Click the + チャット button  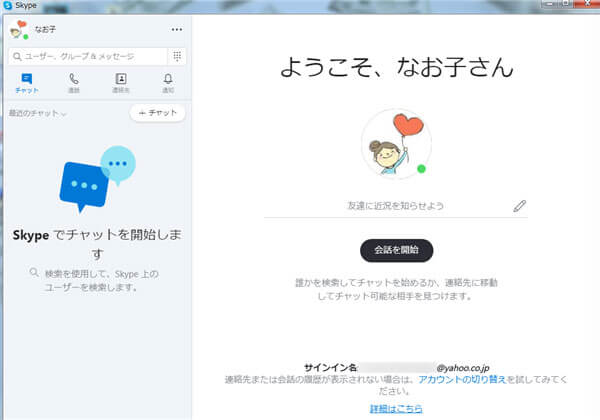(158, 113)
